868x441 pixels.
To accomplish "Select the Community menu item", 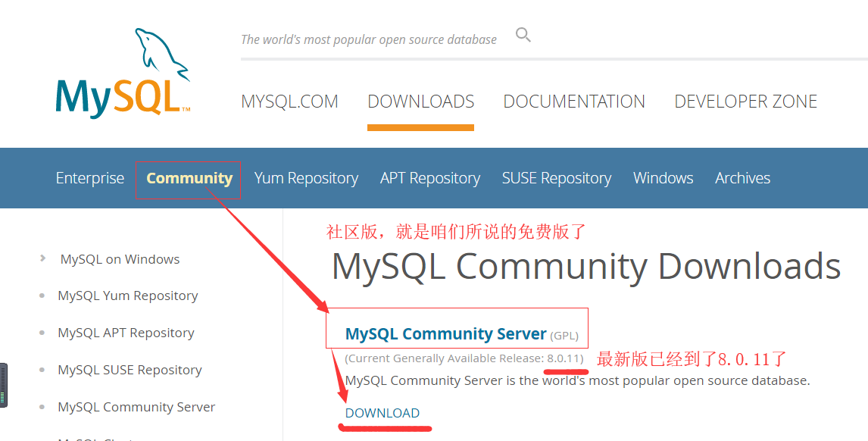I will 189,178.
